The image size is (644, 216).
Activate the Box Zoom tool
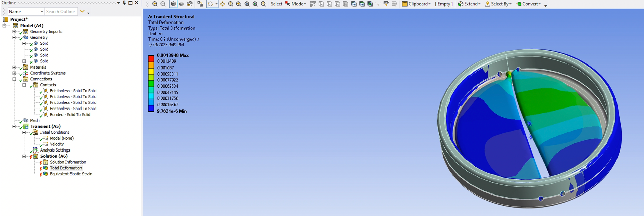(x=239, y=4)
